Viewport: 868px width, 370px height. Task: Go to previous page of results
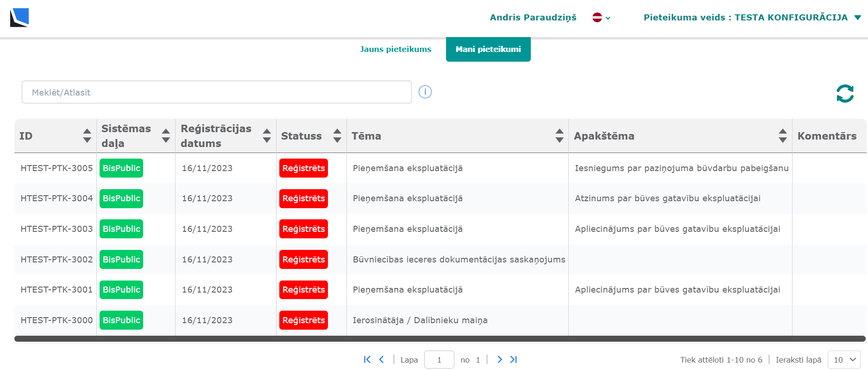point(381,359)
